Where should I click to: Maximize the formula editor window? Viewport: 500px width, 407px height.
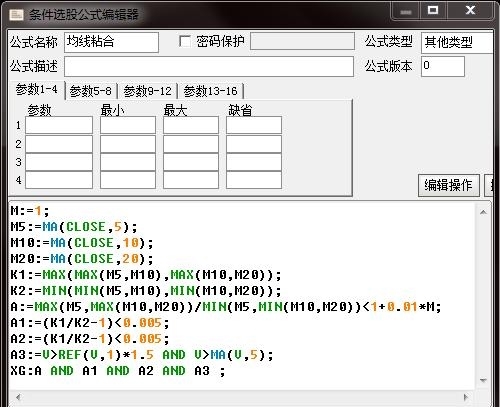coord(433,10)
